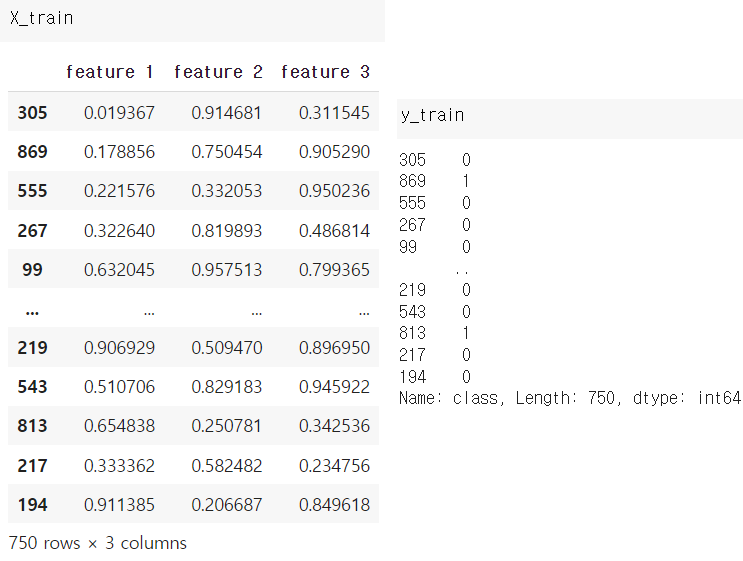Select the 'feature 3' column header

(x=325, y=72)
